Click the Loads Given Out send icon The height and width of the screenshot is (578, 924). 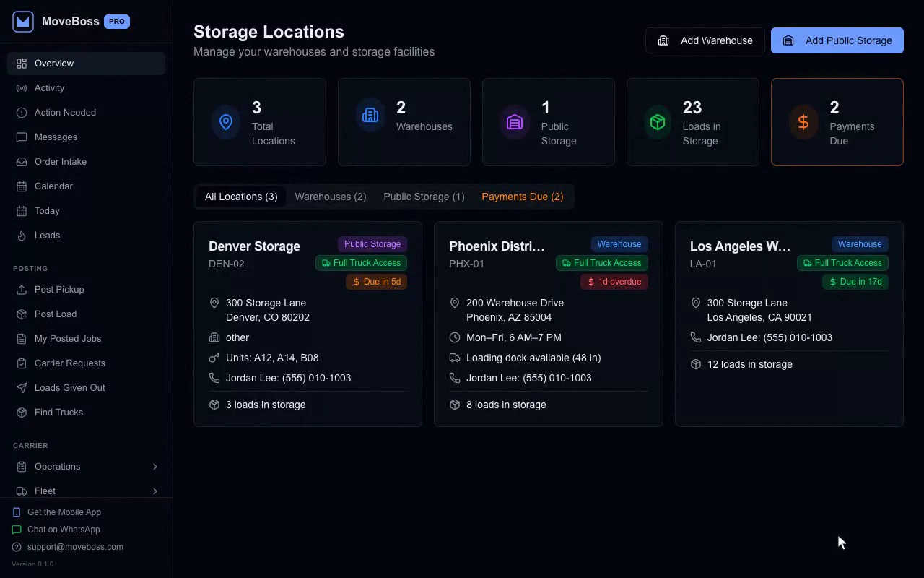22,388
